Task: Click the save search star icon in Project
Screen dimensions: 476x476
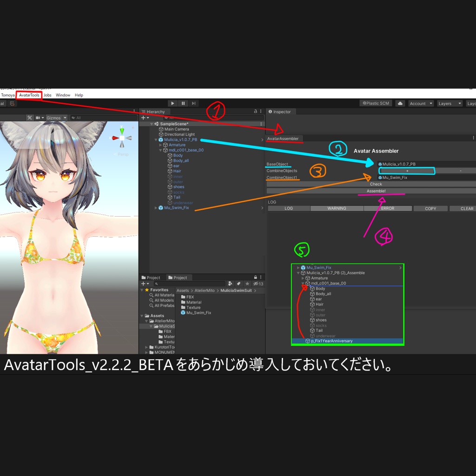Action: pos(247,284)
